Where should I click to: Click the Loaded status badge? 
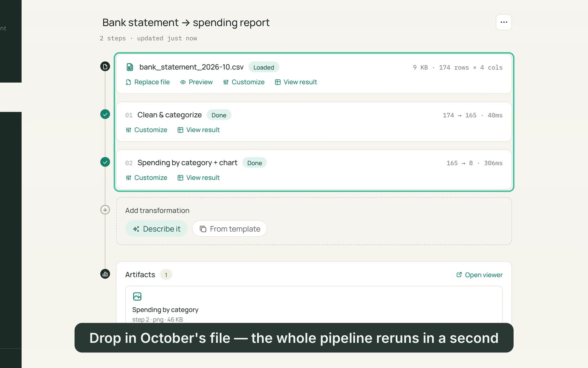click(264, 67)
